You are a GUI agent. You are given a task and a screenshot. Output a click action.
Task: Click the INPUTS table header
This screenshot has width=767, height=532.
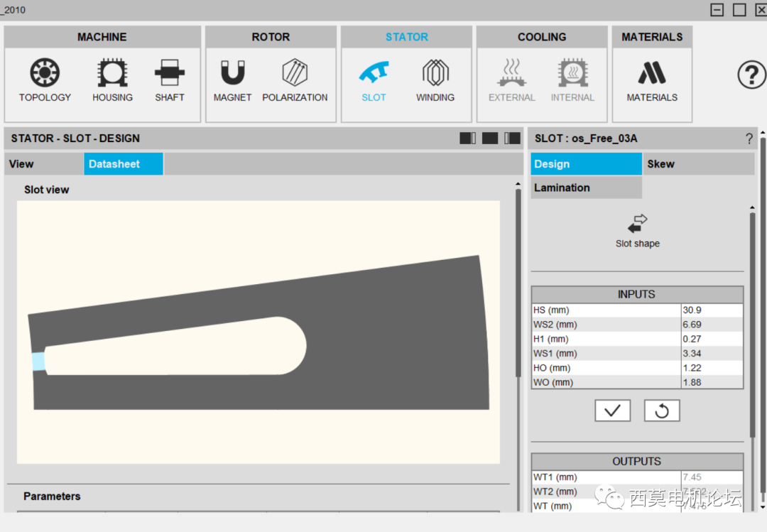click(637, 295)
